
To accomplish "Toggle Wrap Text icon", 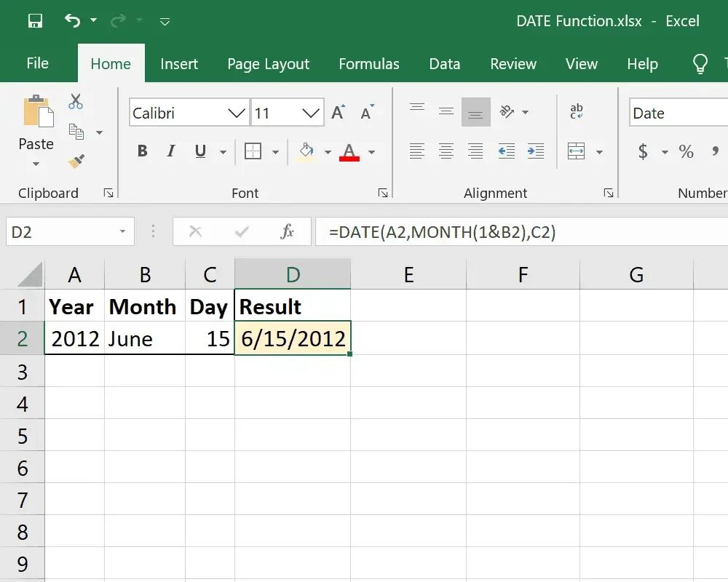I will (577, 111).
